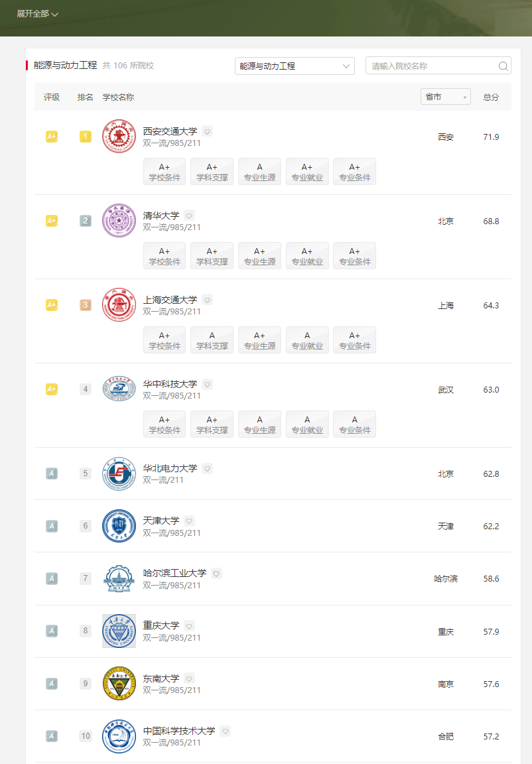Click 哈尔滨工业大学 emblem icon
This screenshot has width=532, height=764.
119,578
